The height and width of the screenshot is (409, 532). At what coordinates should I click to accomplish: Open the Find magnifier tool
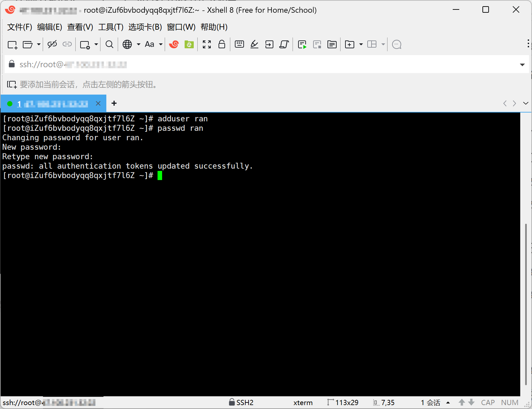(x=110, y=44)
